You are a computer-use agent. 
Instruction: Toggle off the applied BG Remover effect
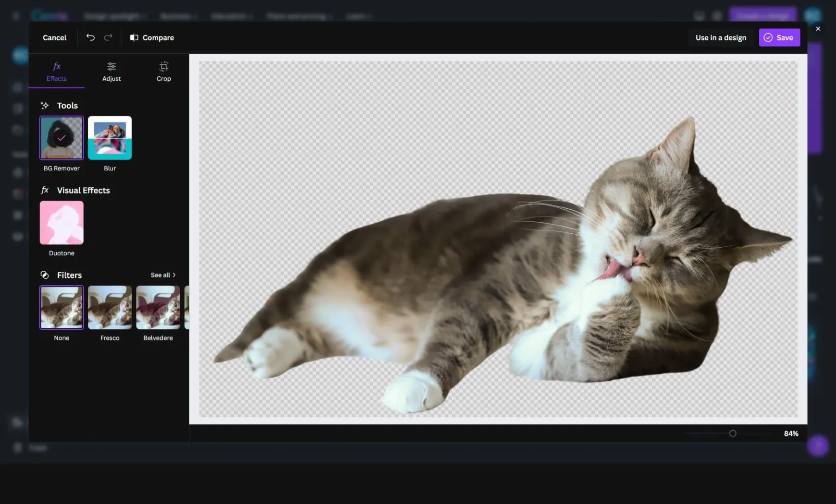point(61,138)
